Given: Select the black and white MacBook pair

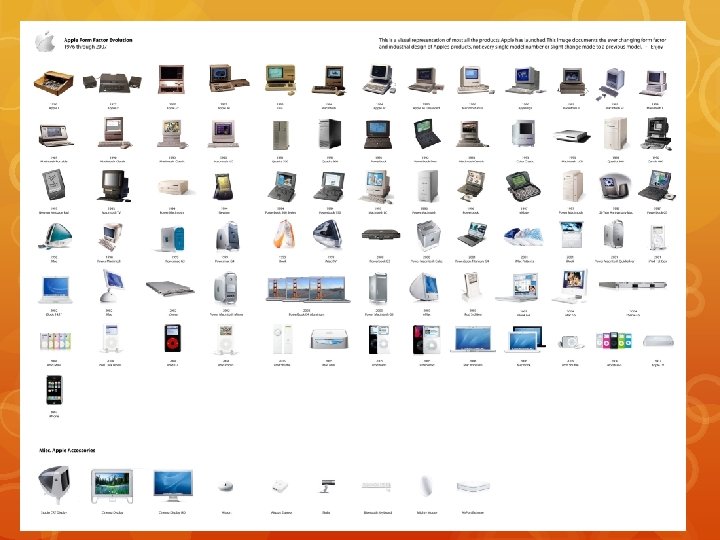Looking at the screenshot, I should click(x=525, y=339).
